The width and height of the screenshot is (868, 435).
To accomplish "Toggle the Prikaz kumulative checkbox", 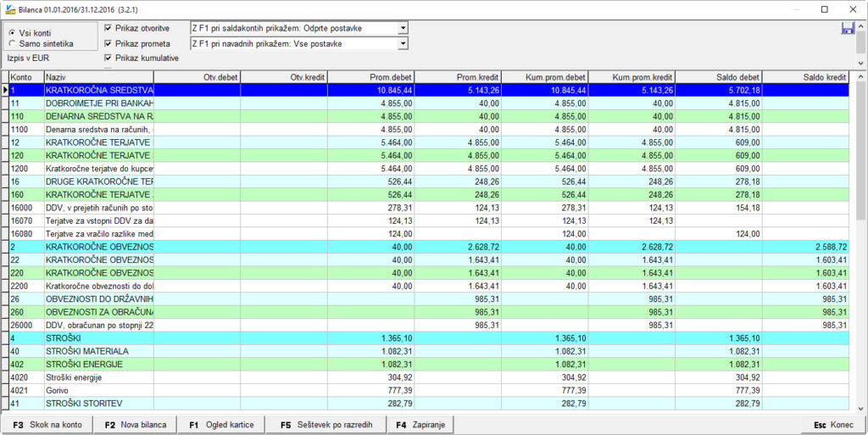I will 108,58.
